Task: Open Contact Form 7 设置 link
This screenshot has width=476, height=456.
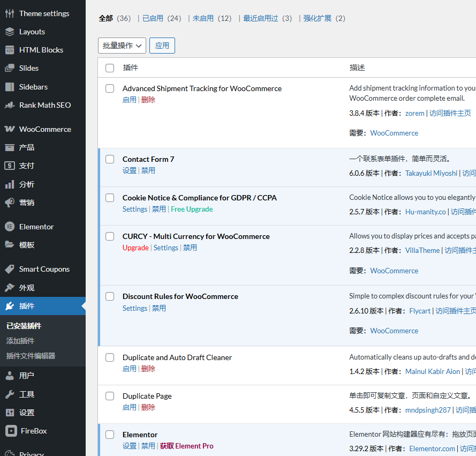Action: tap(130, 170)
